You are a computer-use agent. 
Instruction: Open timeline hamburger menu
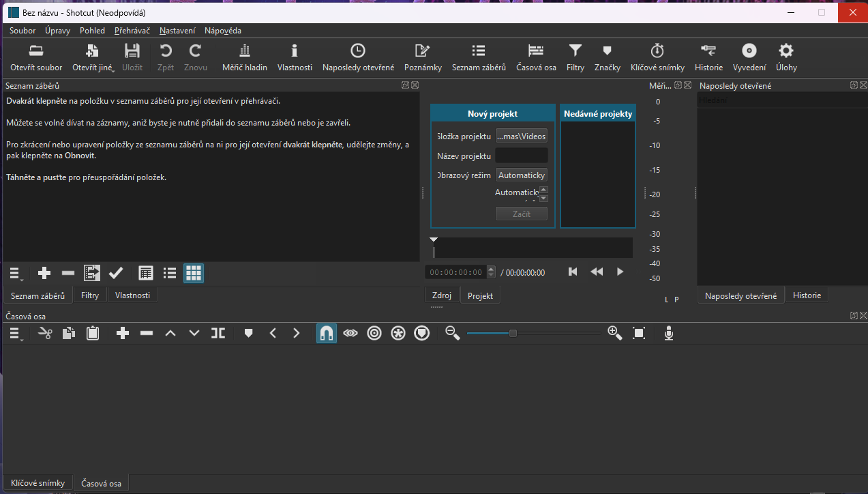[x=16, y=333]
